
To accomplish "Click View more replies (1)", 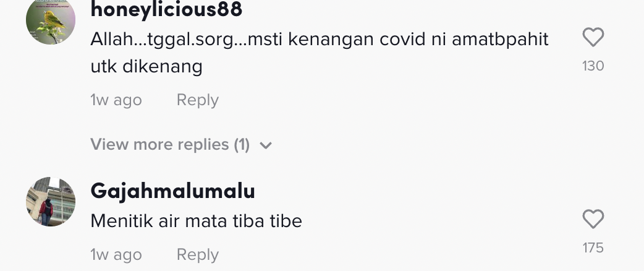I will coord(170,145).
